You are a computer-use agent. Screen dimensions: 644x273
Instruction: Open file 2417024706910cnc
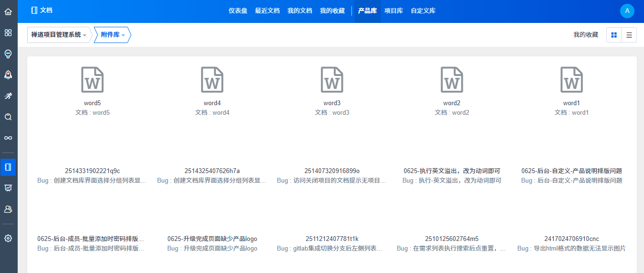click(x=571, y=239)
